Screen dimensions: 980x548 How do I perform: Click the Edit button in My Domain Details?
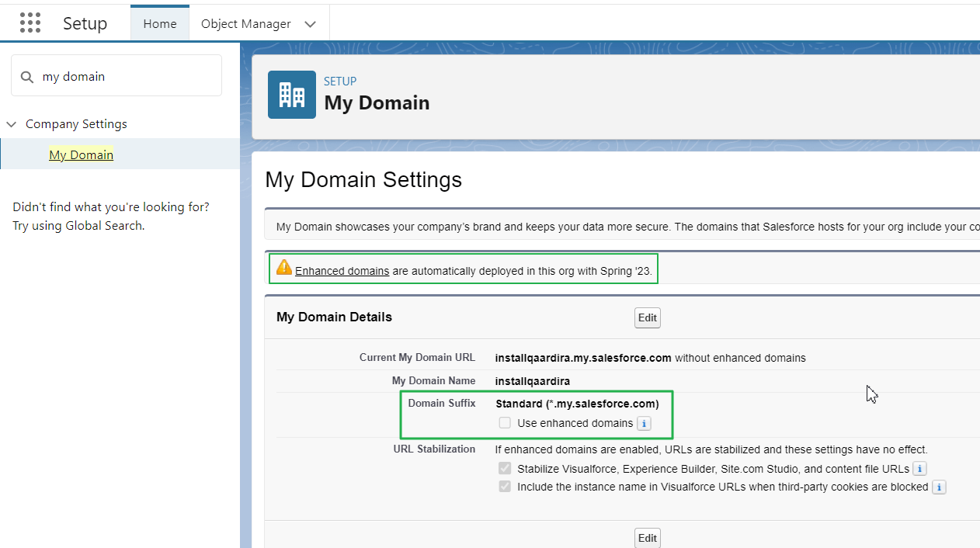click(x=647, y=317)
